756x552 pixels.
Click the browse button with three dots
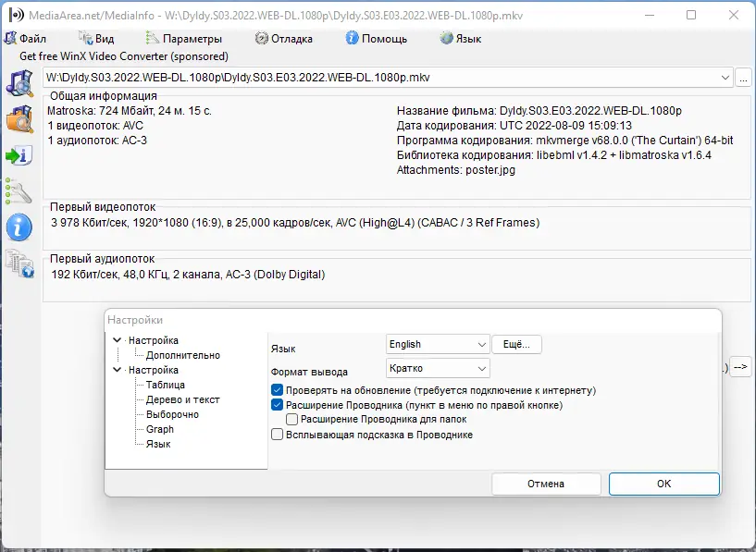[x=743, y=78]
